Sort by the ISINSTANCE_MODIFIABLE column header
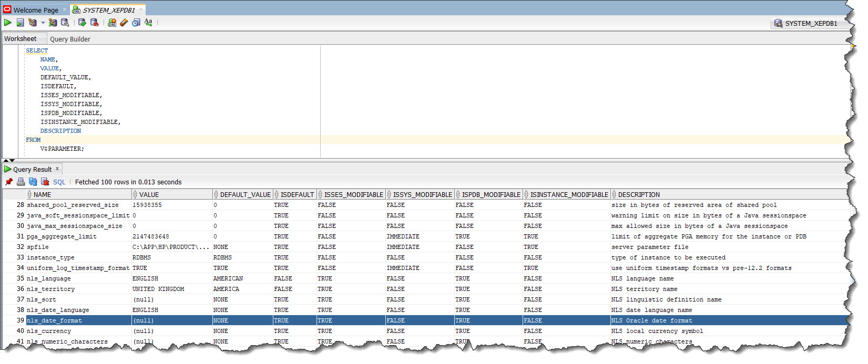Screen dimensions: 868x364 click(x=567, y=194)
